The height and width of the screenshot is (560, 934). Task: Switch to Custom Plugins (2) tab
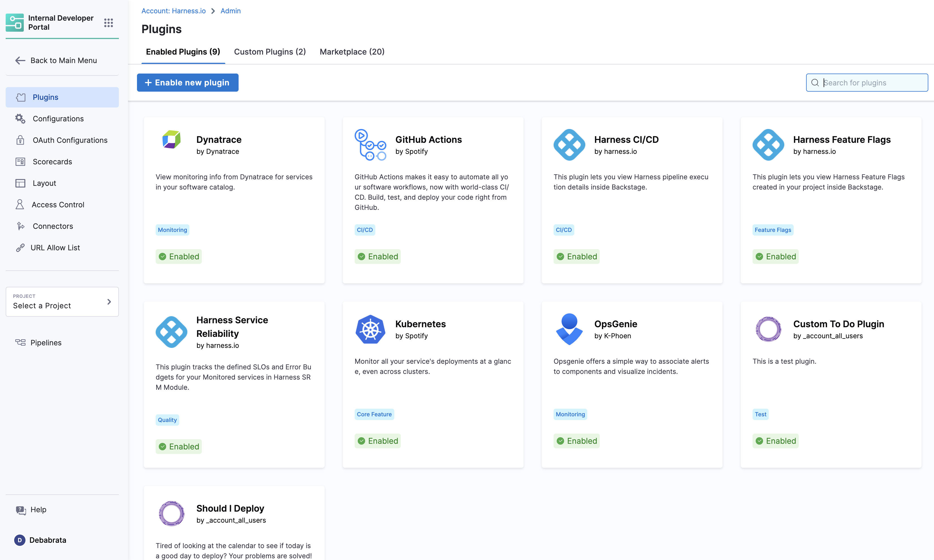269,52
